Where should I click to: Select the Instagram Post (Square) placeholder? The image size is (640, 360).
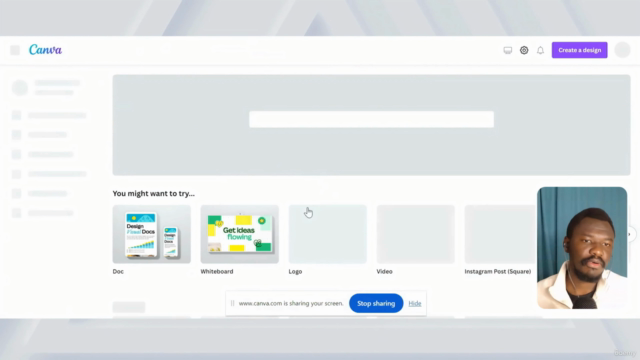pos(500,234)
